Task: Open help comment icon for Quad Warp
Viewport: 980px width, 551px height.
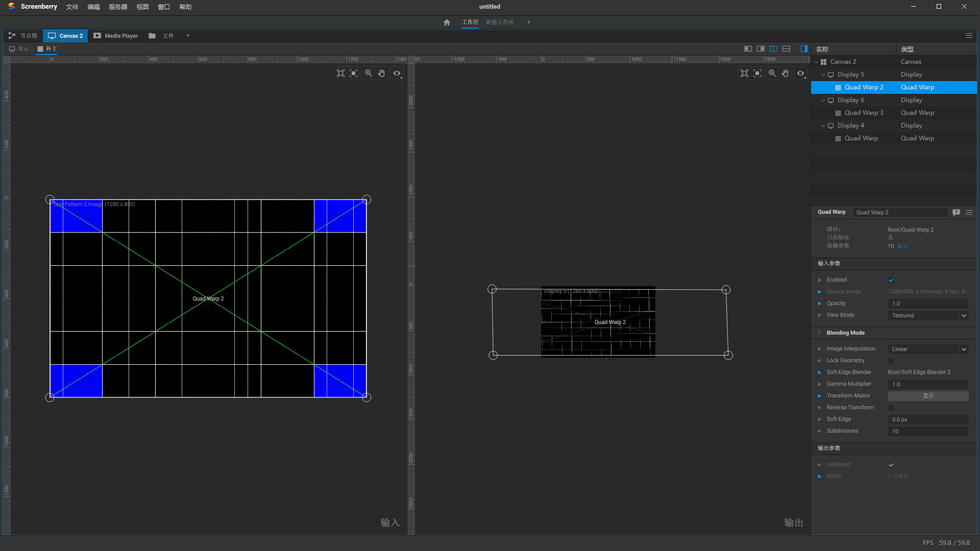Action: coord(956,212)
